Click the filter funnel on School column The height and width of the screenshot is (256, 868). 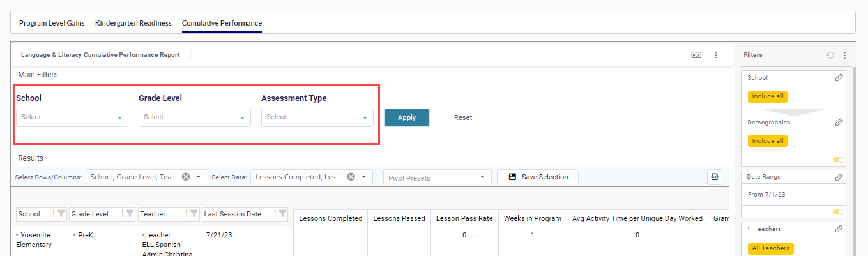click(62, 214)
